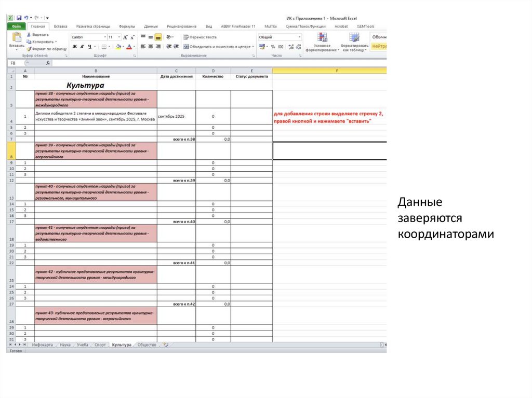Open Format as Table (Форматировать как таблицу)

354,42
